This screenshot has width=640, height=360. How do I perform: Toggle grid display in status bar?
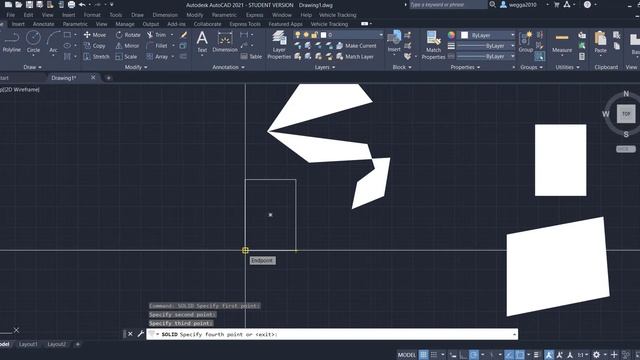424,355
